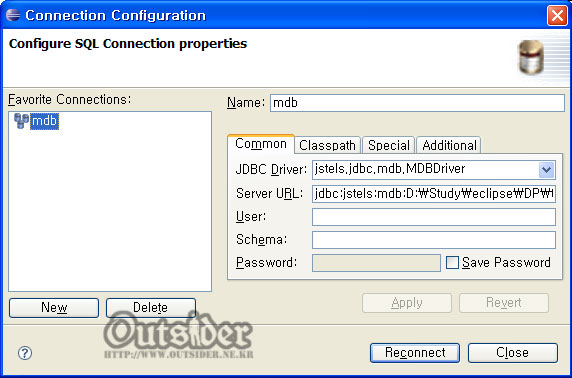Image resolution: width=572 pixels, height=378 pixels.
Task: Switch to the Classpath tab
Action: [327, 145]
